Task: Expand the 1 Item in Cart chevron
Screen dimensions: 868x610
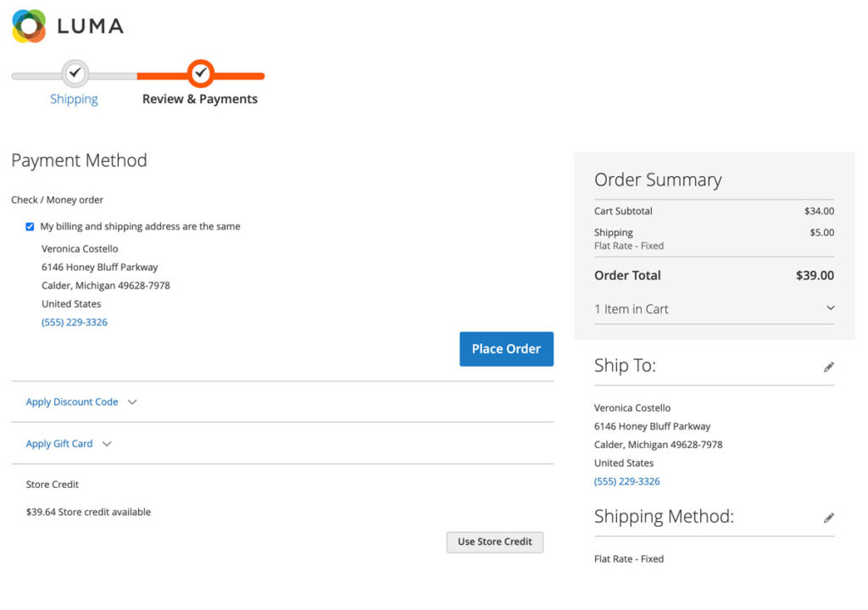Action: tap(830, 308)
